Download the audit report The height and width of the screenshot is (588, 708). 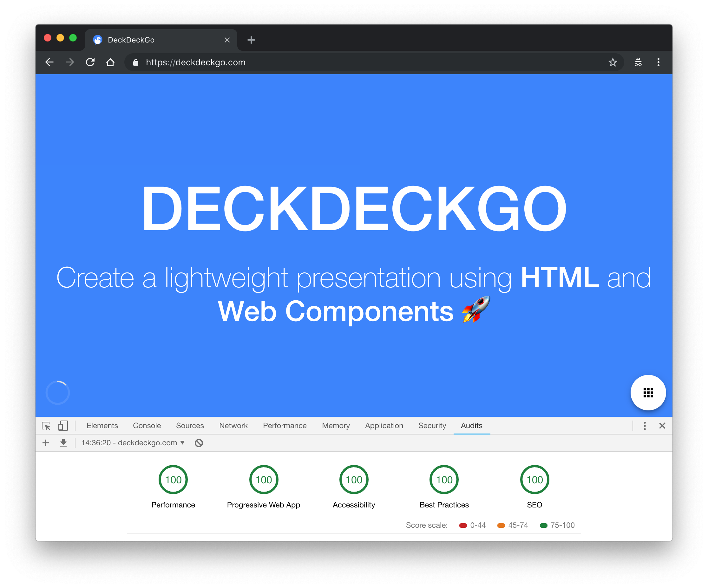63,443
